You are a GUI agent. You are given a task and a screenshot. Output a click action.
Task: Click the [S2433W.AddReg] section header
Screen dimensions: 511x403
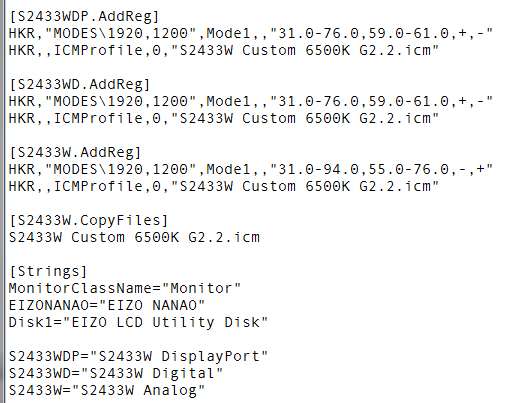[x=75, y=152]
